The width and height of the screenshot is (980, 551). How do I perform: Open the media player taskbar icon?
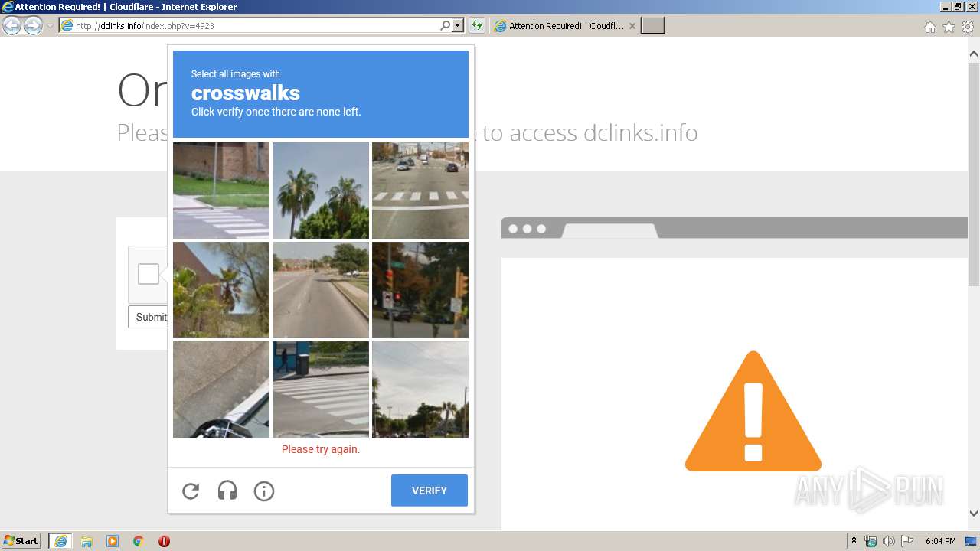pyautogui.click(x=113, y=541)
